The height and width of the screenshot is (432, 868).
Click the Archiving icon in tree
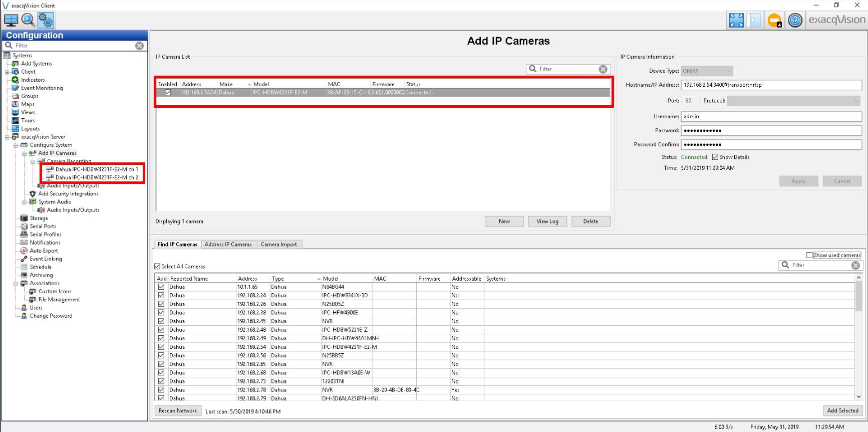[x=24, y=275]
